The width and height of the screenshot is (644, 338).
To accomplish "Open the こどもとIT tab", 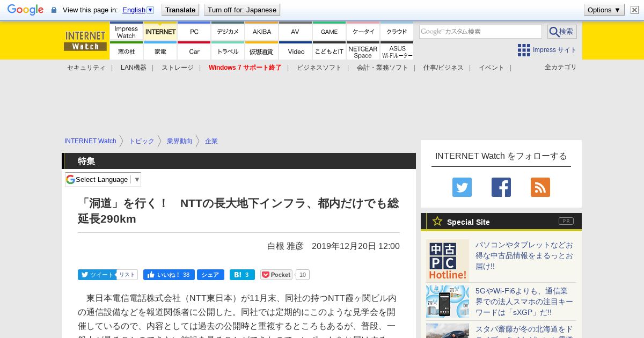I will tap(330, 51).
